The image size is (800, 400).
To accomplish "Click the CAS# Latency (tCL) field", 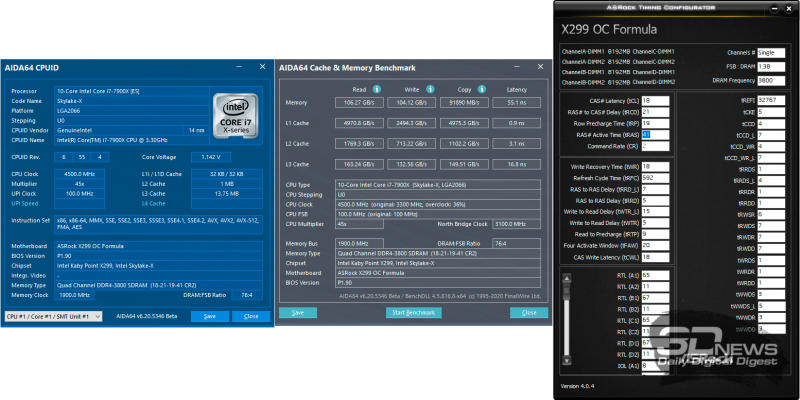I will pyautogui.click(x=655, y=101).
